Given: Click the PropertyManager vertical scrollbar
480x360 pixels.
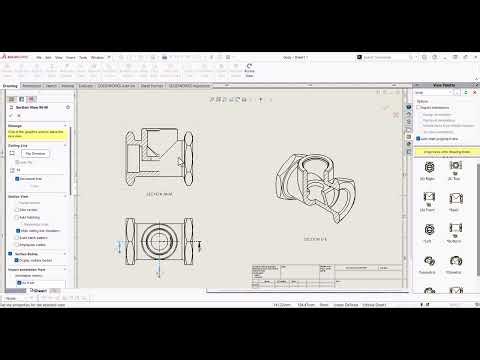Looking at the screenshot, I should pyautogui.click(x=71, y=160).
